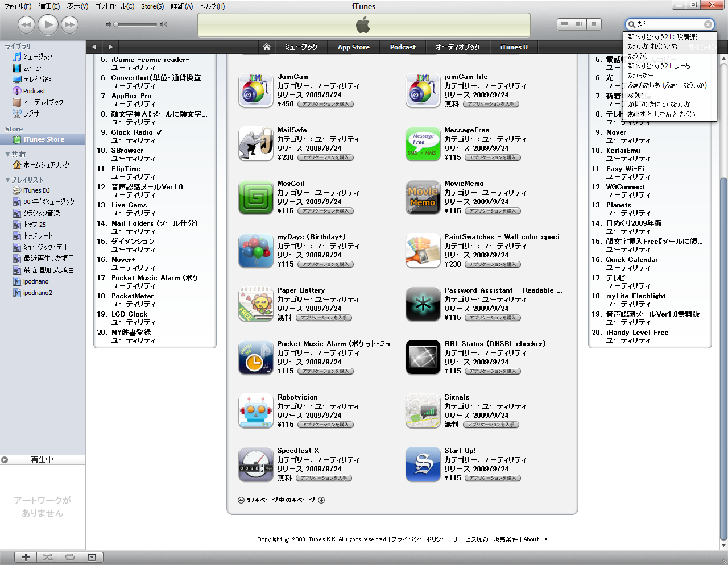Open the ファイル(F) menu

click(18, 6)
